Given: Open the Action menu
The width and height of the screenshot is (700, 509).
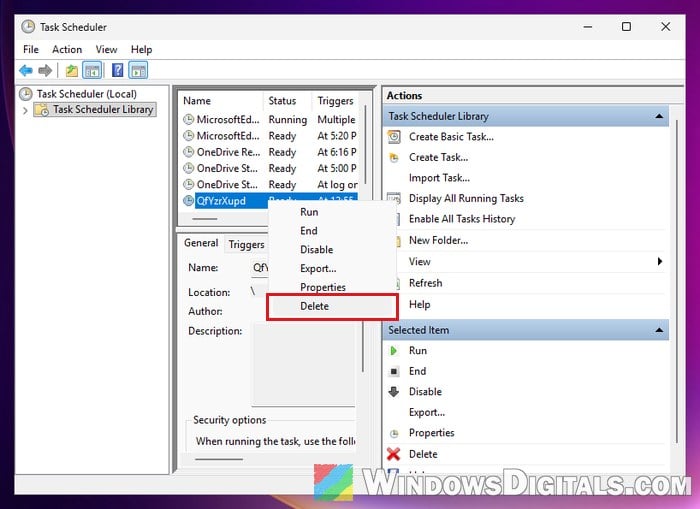Looking at the screenshot, I should coord(67,50).
